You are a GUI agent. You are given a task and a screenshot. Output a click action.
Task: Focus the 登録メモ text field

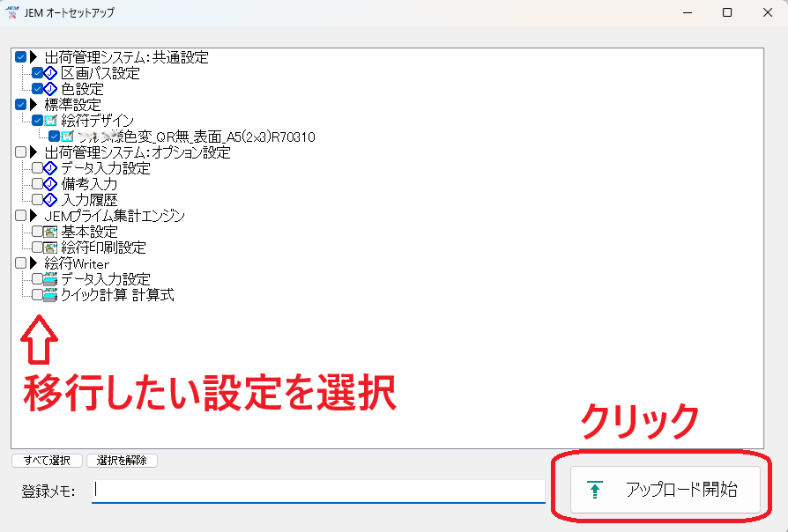point(317,491)
